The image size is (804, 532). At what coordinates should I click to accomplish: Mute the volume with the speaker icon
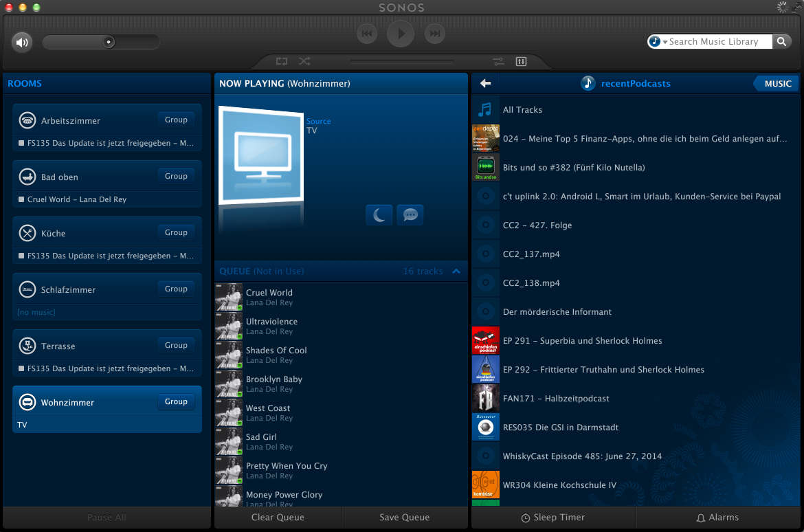point(22,42)
